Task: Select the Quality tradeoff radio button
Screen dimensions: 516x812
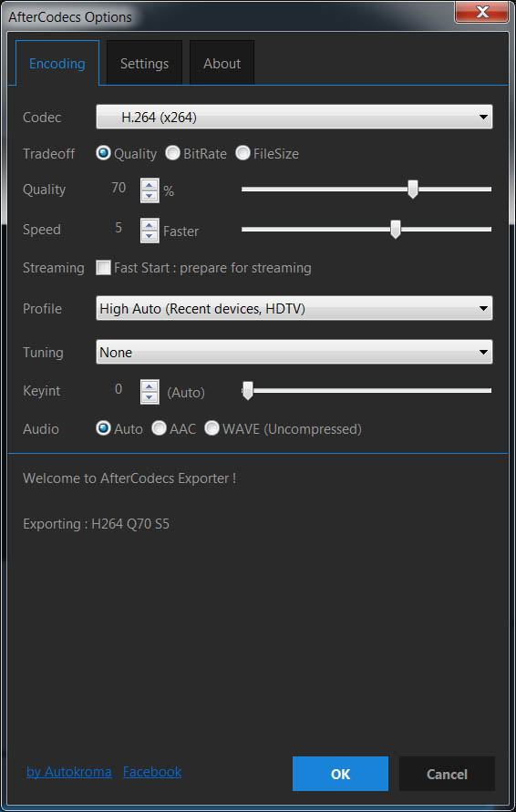Action: coord(104,153)
